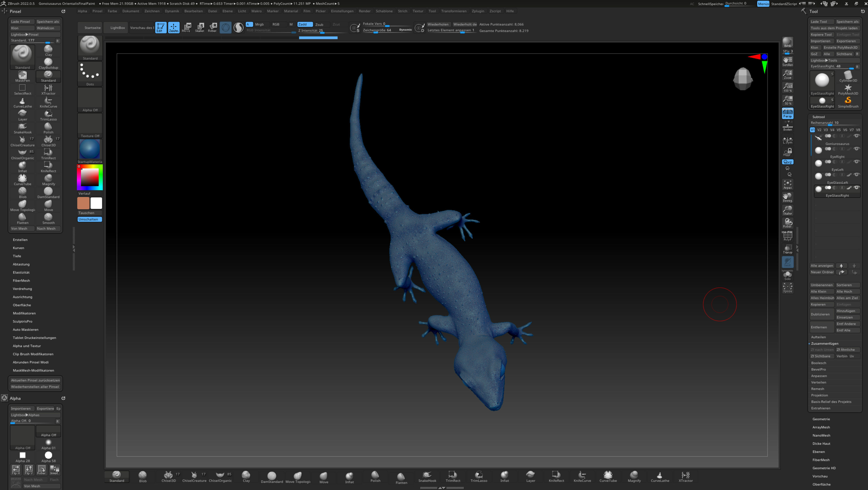Hide the EyeLeft subtool via eye icon
Screen dimensions: 868x490
point(857,162)
